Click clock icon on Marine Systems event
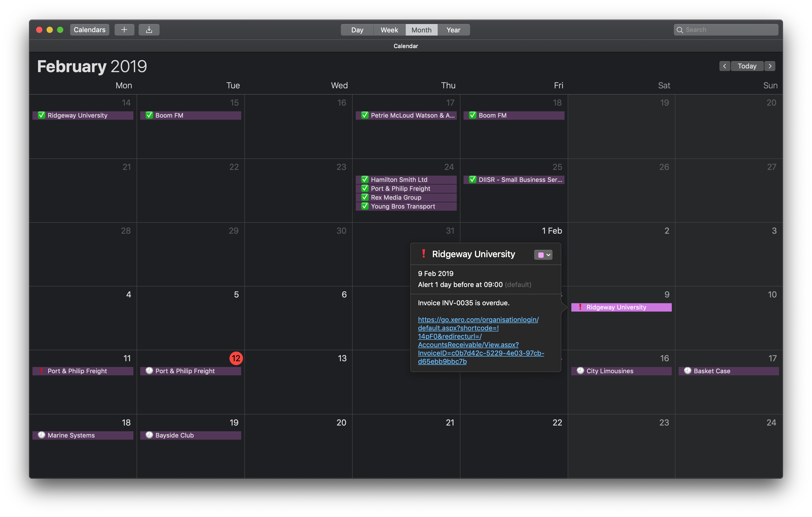The width and height of the screenshot is (812, 517). tap(42, 435)
